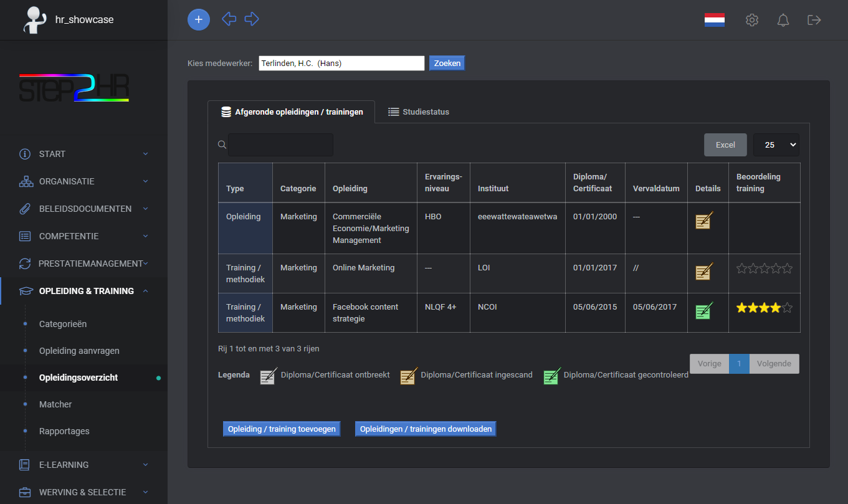Image resolution: width=848 pixels, height=504 pixels.
Task: Expand the OPLEIDING & TRAINING menu chevron
Action: click(145, 290)
